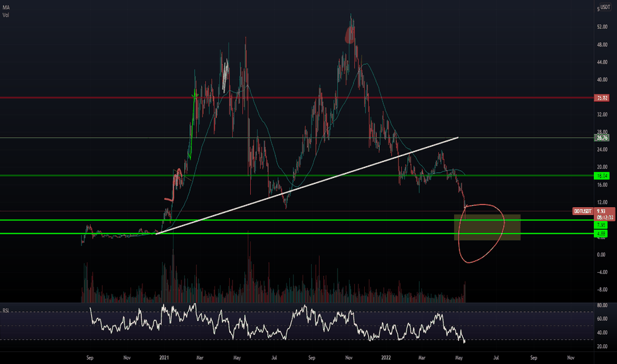Click the 12.00 price axis label
This screenshot has height=364, width=617.
[602, 203]
